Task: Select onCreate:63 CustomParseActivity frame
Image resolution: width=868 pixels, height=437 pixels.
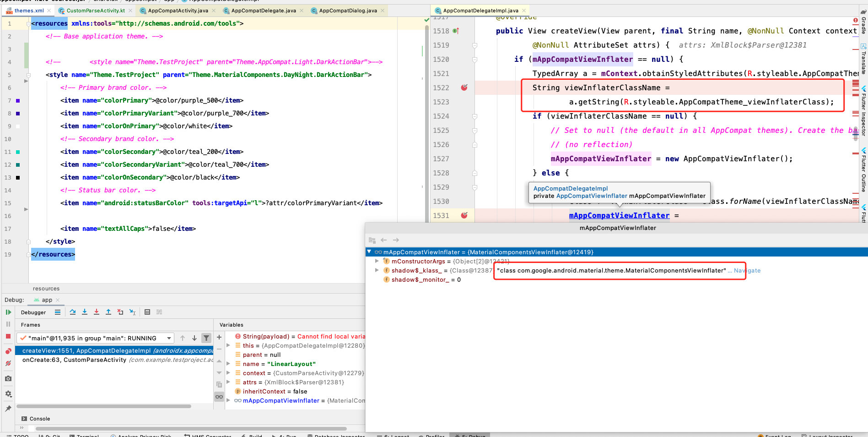Action: click(114, 360)
